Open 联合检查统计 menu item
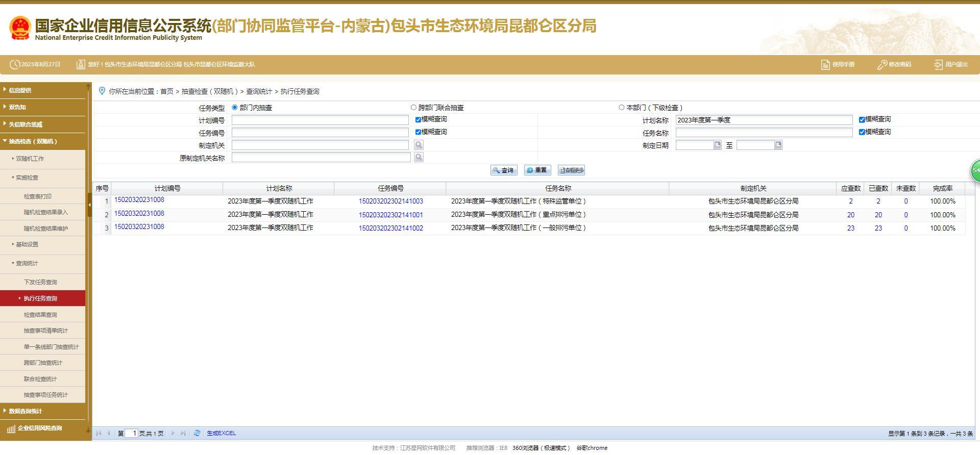 pos(43,379)
